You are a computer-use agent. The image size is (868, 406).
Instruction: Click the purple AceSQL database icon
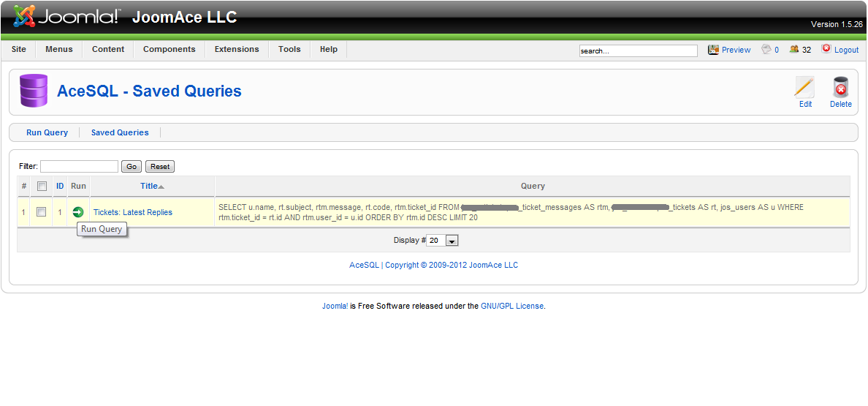pyautogui.click(x=34, y=90)
